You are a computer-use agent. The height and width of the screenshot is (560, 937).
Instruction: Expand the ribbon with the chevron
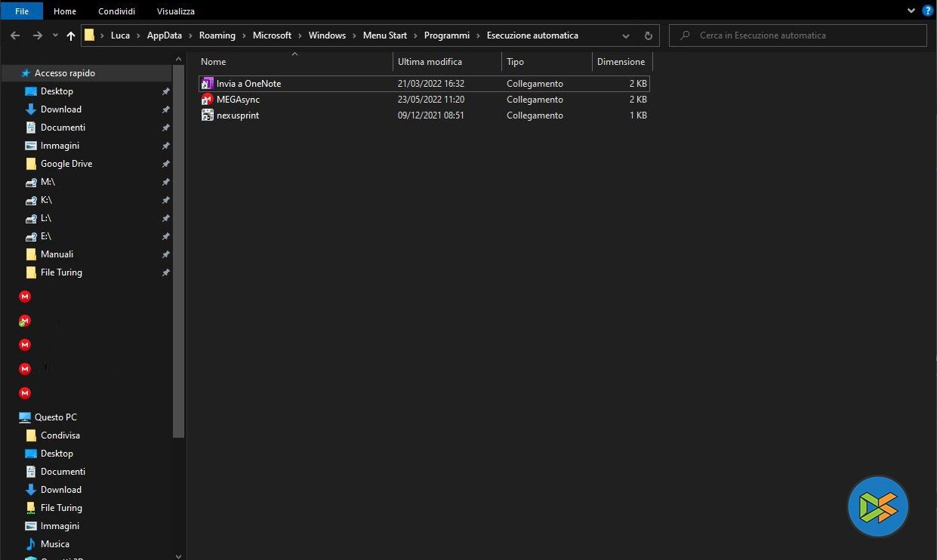911,11
